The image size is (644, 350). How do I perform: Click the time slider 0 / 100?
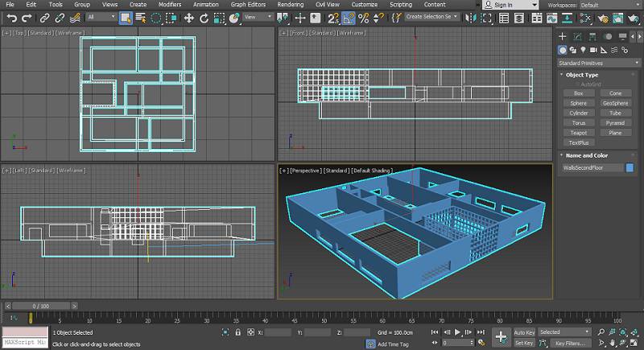point(41,306)
